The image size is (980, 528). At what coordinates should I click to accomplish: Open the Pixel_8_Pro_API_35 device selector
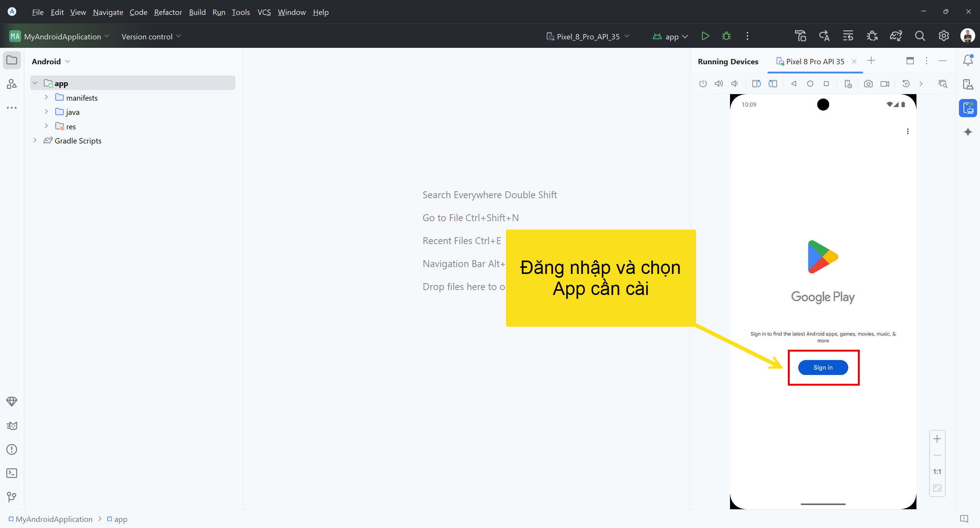[588, 36]
